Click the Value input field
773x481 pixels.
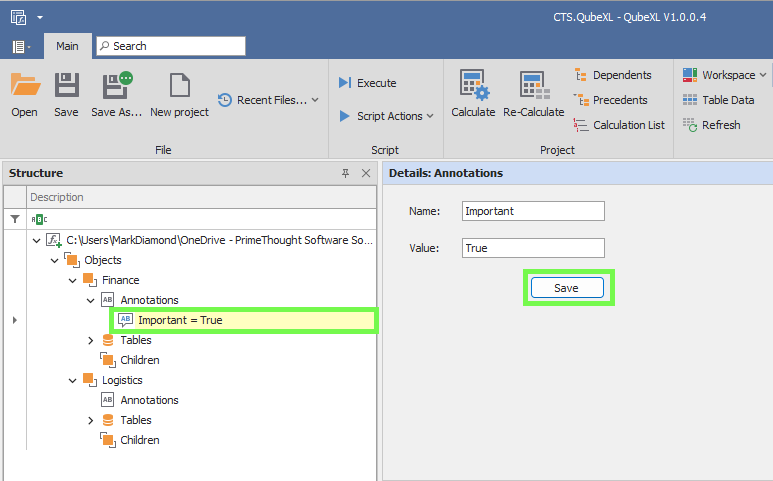pyautogui.click(x=534, y=248)
